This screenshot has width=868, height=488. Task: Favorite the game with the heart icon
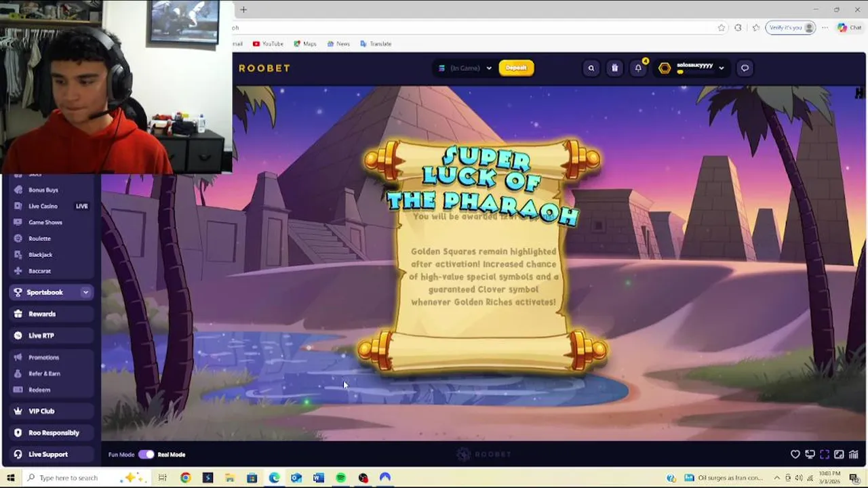coord(795,455)
